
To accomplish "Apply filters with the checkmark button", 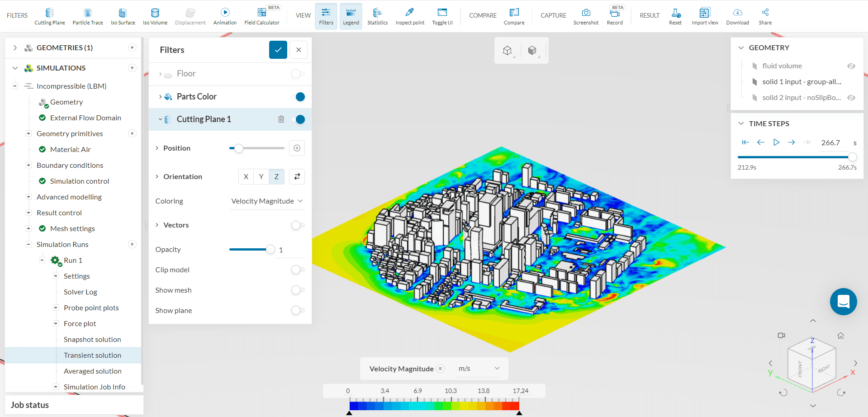I will click(x=278, y=50).
